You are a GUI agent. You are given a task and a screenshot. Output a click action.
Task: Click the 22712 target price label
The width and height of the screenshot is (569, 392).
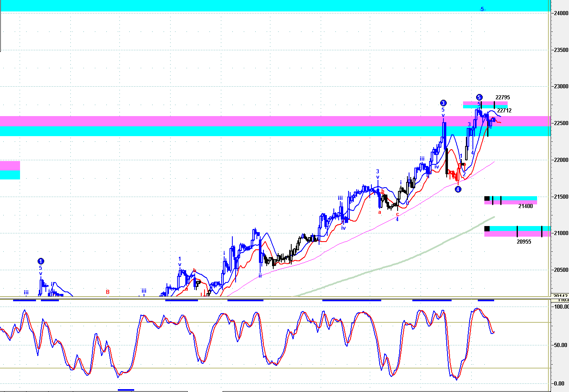click(504, 110)
